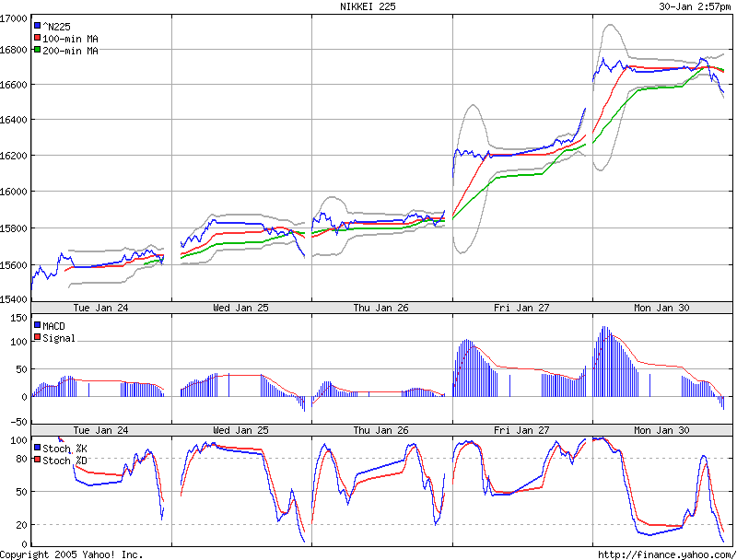Click the 17000 price axis label
737x560 pixels.
tap(14, 18)
